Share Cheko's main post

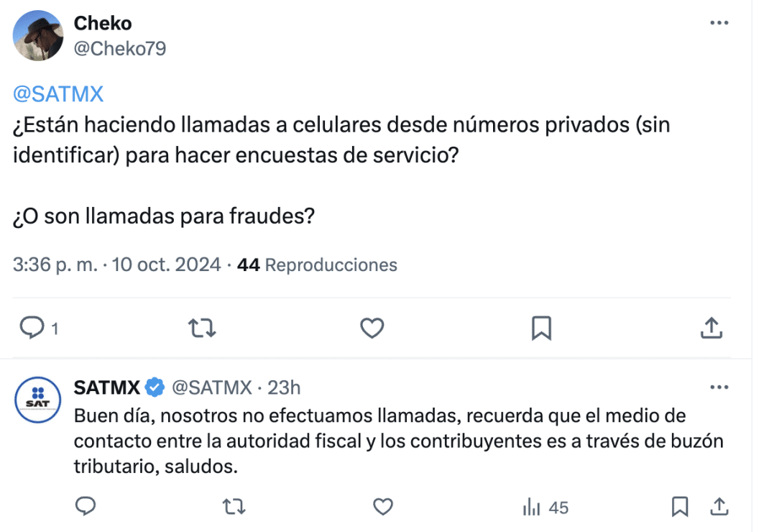coord(711,329)
